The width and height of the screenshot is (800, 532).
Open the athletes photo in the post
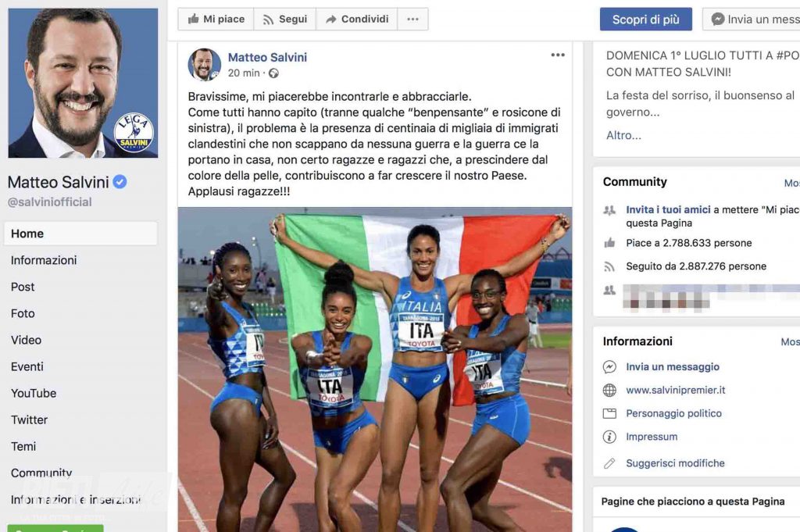[375, 370]
